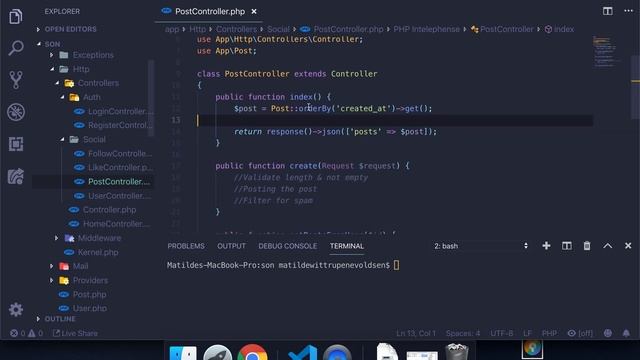This screenshot has width=640, height=360.
Task: Click the errors count in status bar
Action: [x=18, y=333]
